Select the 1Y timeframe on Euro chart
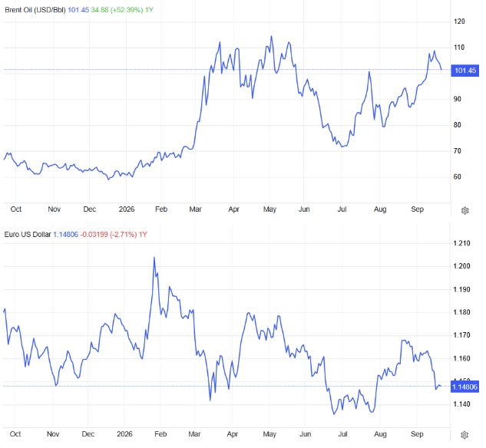This screenshot has height=448, width=486. point(143,235)
